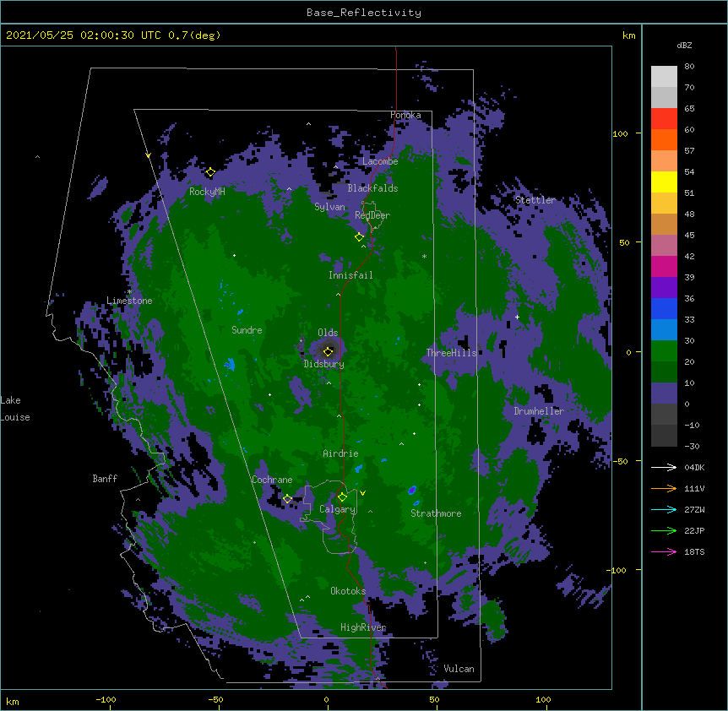Click the Calgary city label

pos(337,509)
